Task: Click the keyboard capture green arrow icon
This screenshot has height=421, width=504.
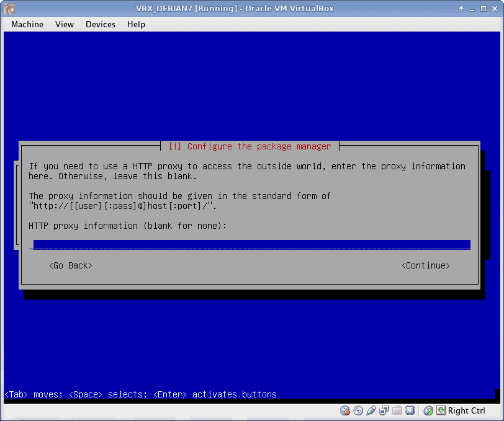Action: click(x=441, y=410)
